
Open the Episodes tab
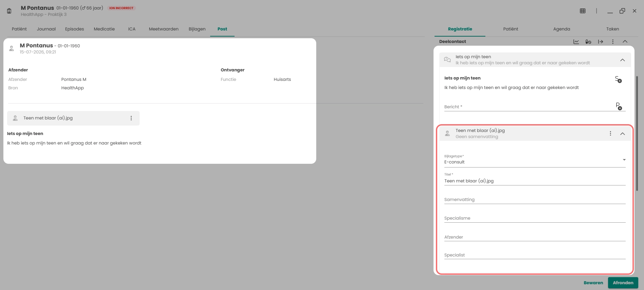(75, 29)
